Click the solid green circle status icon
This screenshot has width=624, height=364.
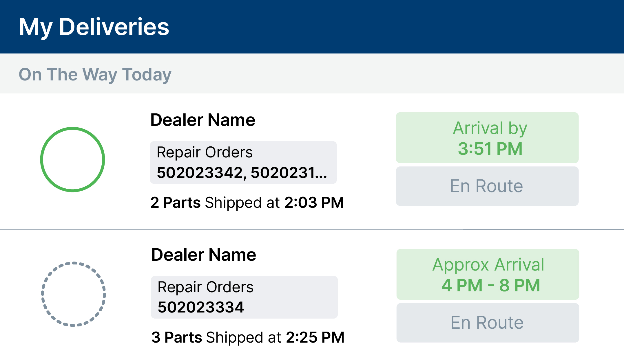pos(72,159)
